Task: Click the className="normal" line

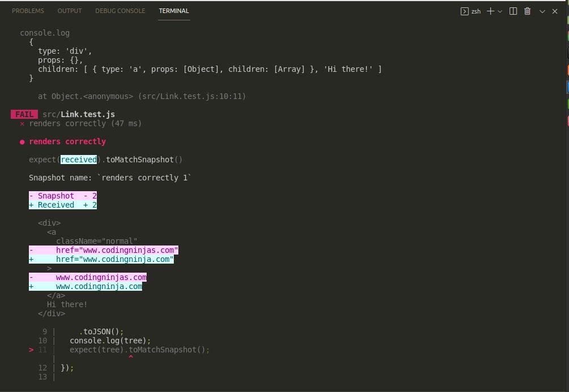Action: click(x=96, y=241)
